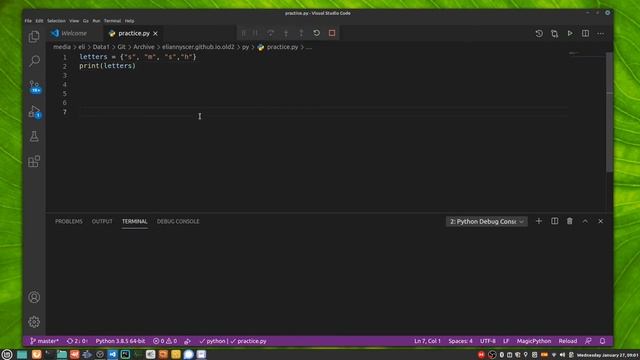640x360 pixels.
Task: Open the Source Control view
Action: pyautogui.click(x=34, y=87)
